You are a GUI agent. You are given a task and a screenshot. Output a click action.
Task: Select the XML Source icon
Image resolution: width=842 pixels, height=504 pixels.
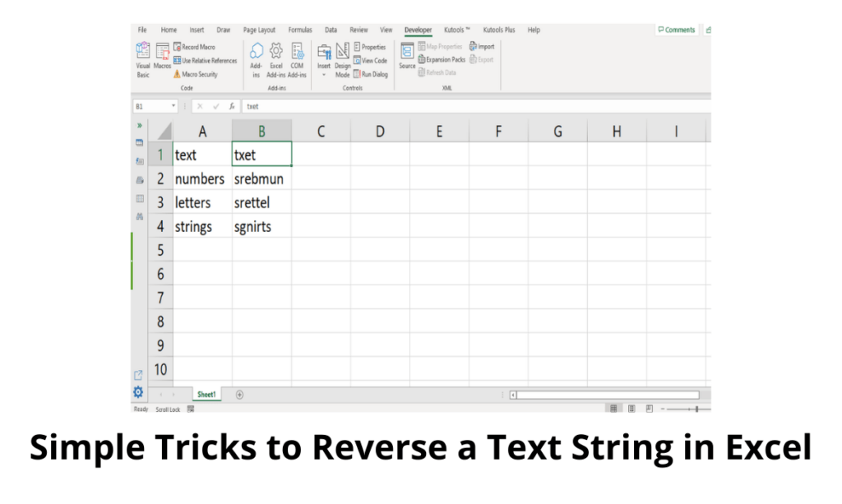407,54
